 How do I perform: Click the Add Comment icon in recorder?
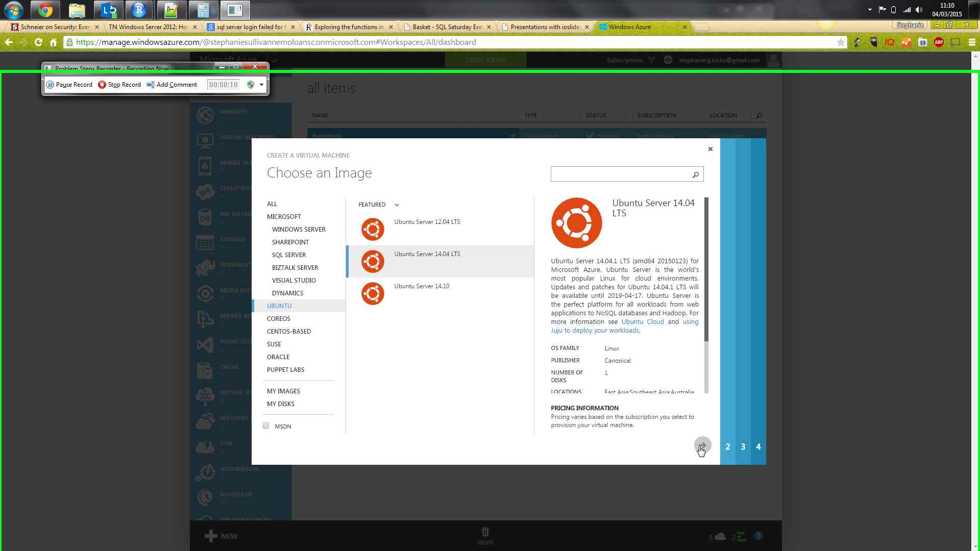point(150,85)
